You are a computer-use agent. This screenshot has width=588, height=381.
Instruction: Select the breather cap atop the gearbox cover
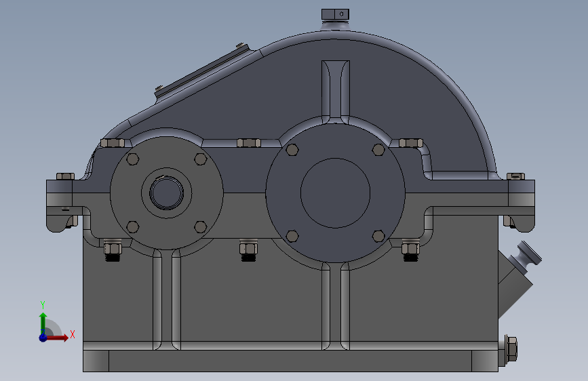point(335,15)
